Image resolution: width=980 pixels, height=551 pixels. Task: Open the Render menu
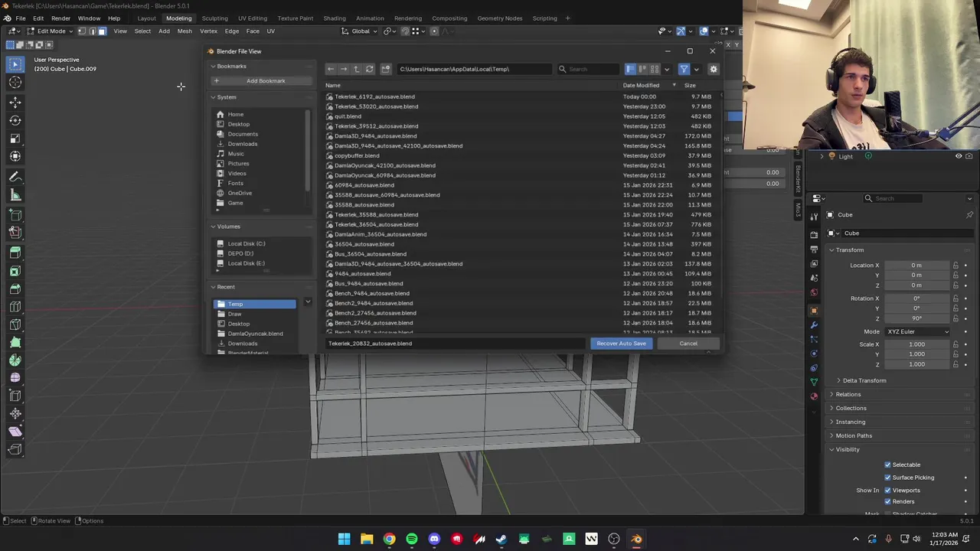click(x=60, y=18)
